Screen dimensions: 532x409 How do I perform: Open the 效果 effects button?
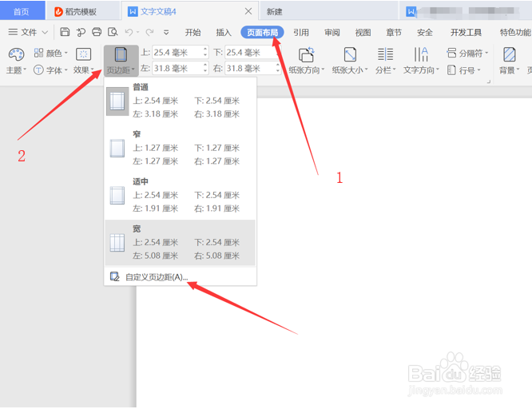coord(83,61)
